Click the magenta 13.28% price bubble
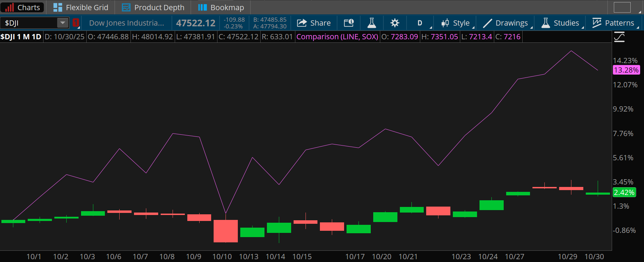Image resolution: width=644 pixels, height=262 pixels. (x=626, y=70)
